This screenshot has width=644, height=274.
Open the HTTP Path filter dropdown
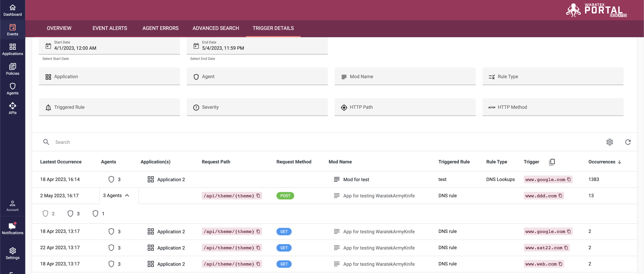405,107
